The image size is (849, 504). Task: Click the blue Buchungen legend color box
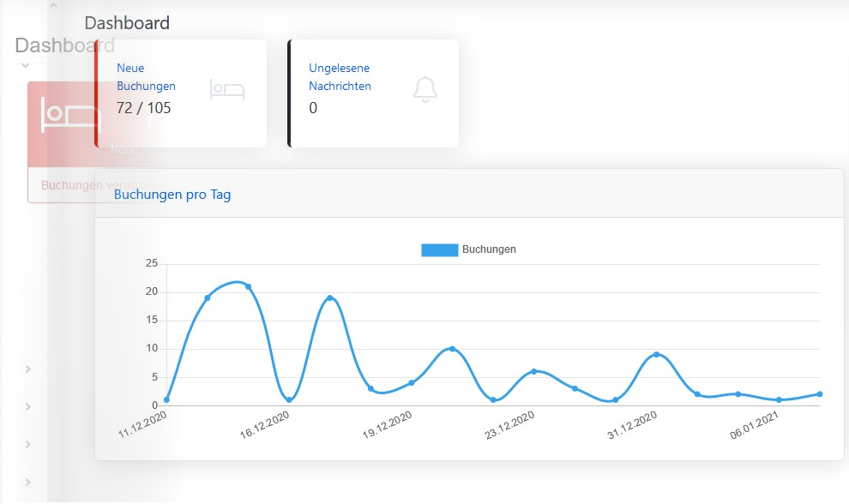[439, 249]
